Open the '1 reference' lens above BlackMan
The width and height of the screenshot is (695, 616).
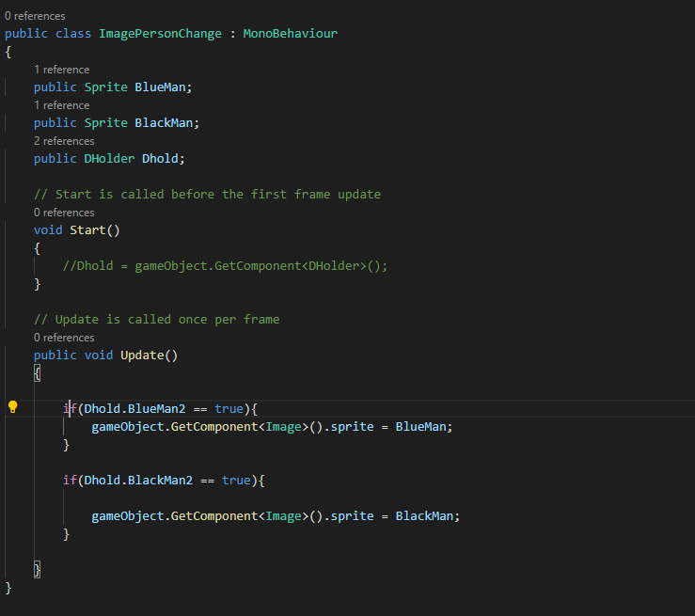(x=62, y=105)
